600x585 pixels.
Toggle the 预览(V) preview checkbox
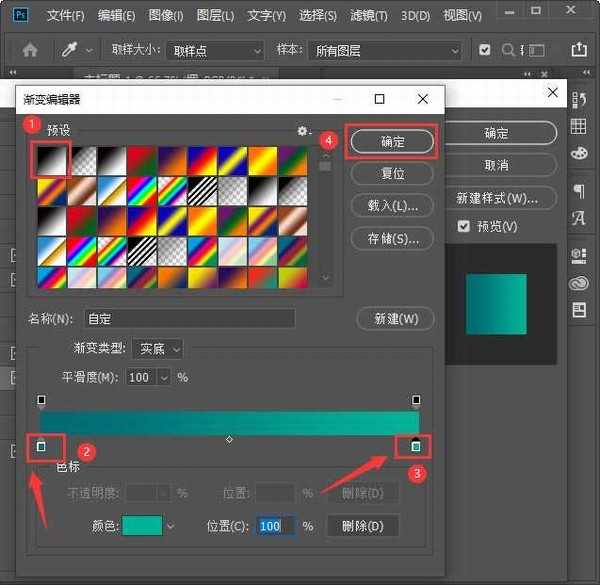click(463, 227)
